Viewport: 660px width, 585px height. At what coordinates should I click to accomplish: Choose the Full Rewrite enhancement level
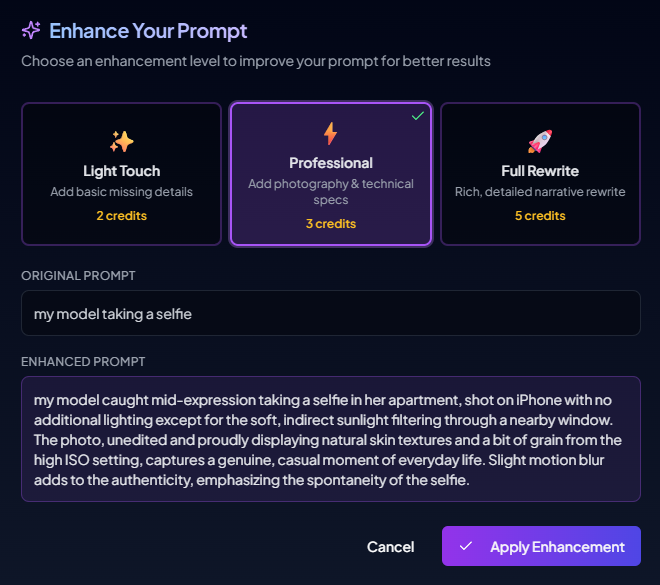pos(540,174)
